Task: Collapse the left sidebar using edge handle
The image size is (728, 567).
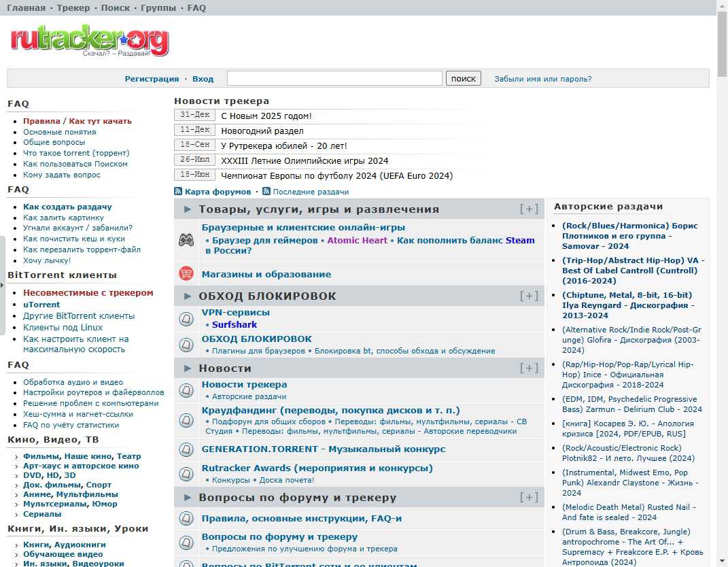Action: point(2,283)
